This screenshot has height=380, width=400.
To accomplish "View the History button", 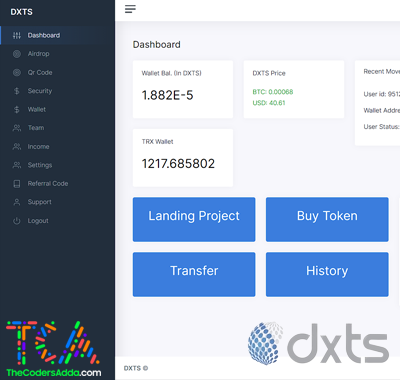I will pyautogui.click(x=327, y=274).
